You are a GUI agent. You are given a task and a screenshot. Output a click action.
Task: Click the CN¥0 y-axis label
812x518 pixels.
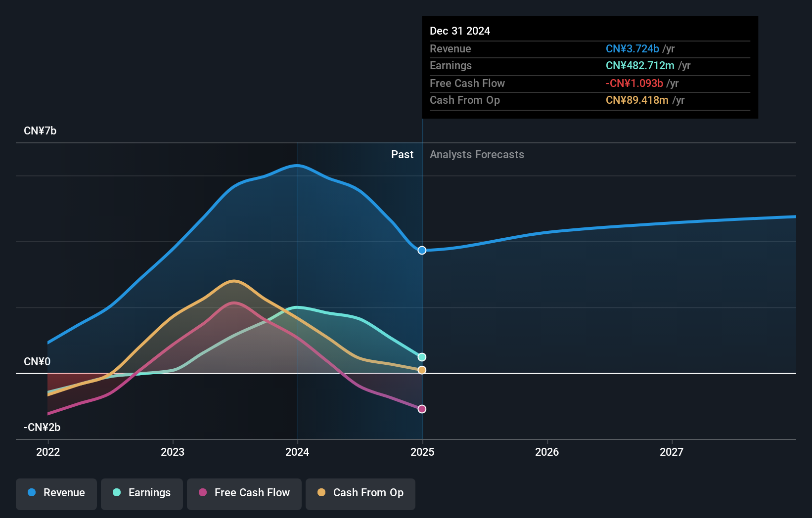37,362
